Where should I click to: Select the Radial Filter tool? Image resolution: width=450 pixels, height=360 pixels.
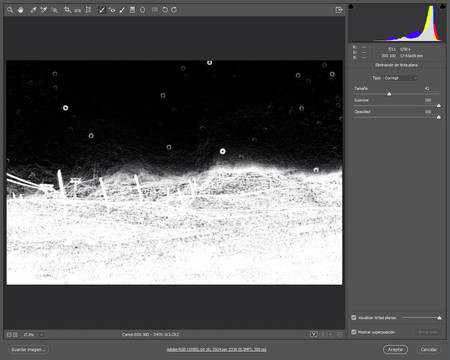[143, 10]
